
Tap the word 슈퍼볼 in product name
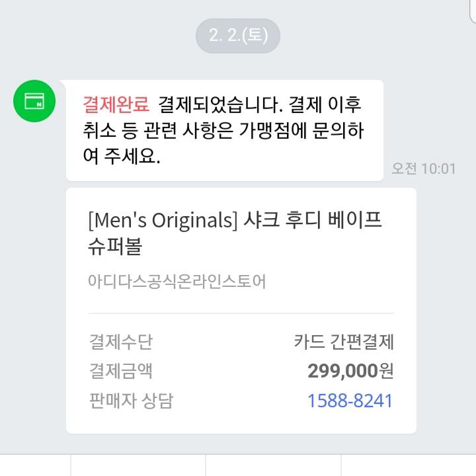pos(115,247)
